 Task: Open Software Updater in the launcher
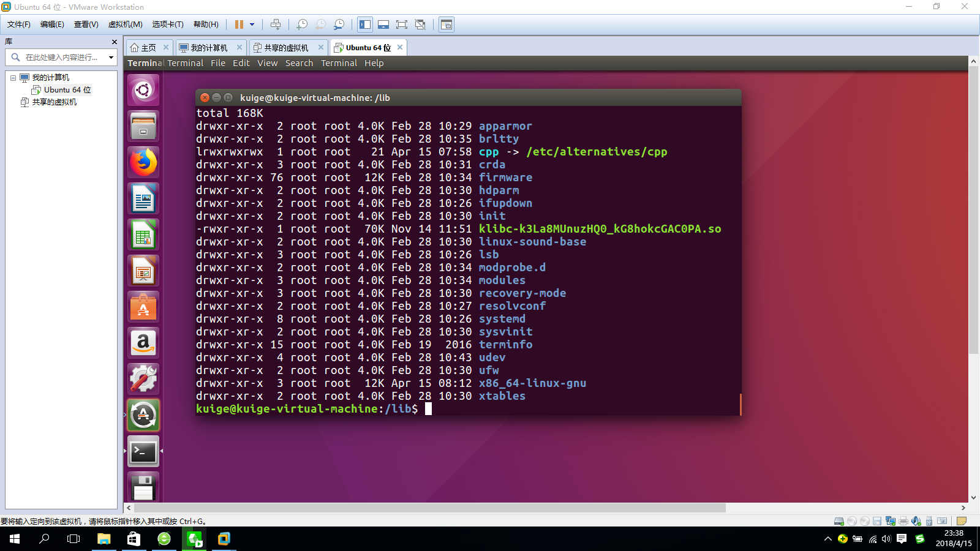(143, 415)
